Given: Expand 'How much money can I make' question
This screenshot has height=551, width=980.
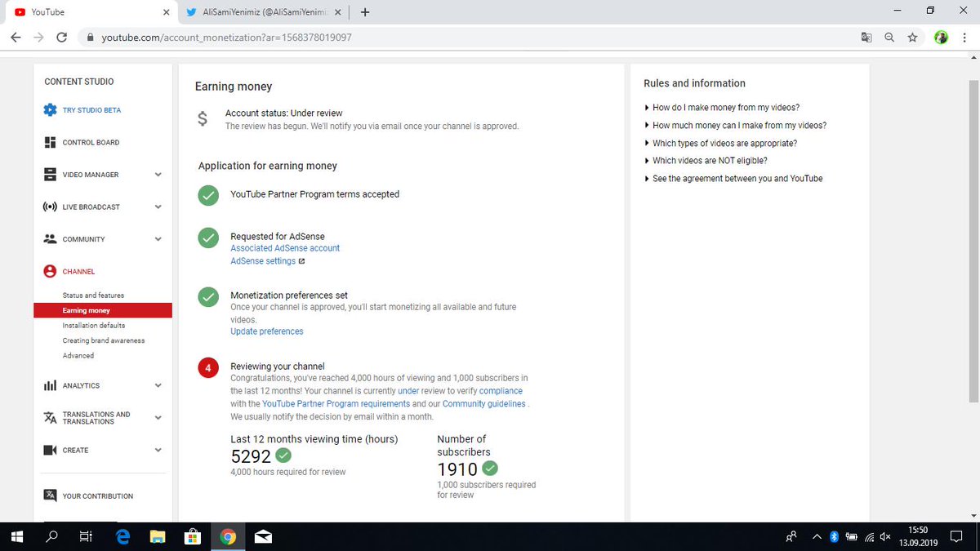Looking at the screenshot, I should [x=735, y=126].
